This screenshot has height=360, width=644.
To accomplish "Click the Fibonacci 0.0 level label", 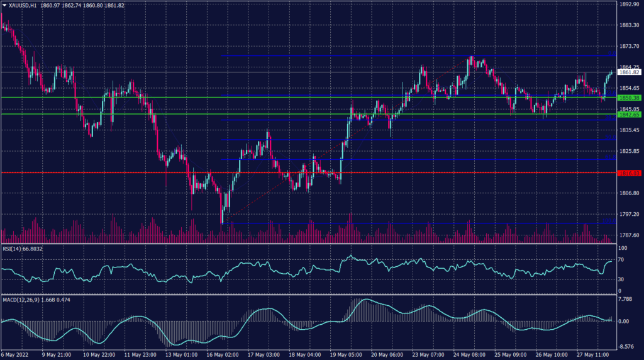I will pyautogui.click(x=609, y=54).
